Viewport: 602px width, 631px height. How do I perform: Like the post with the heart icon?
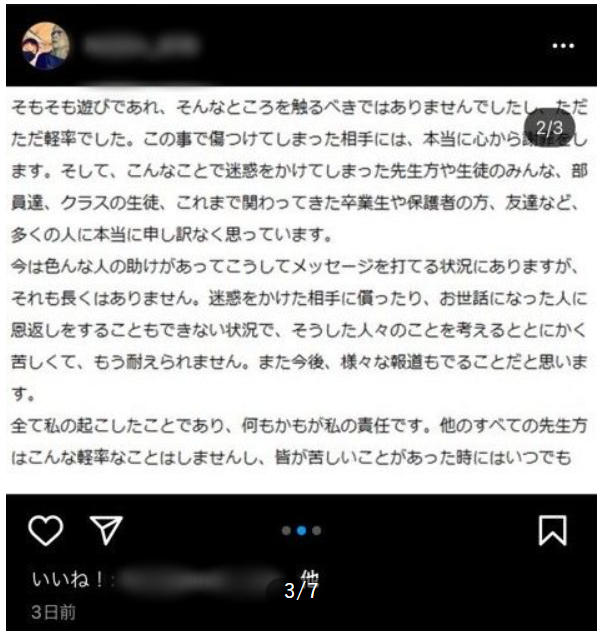(45, 530)
